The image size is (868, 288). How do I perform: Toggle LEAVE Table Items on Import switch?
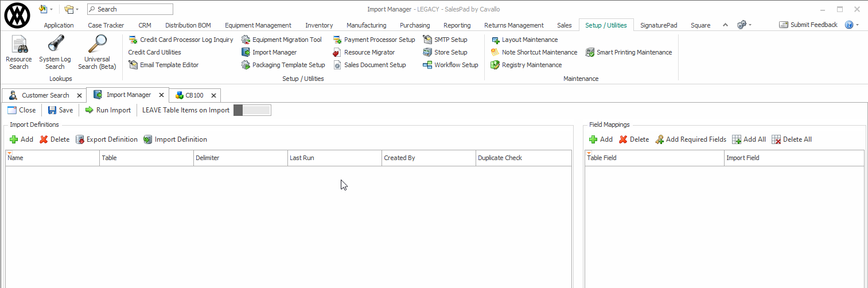(252, 110)
